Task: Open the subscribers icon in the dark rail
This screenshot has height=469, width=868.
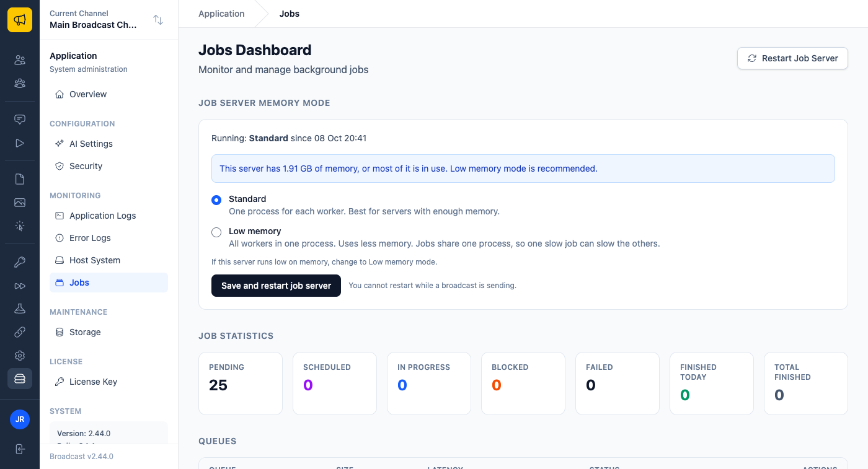Action: [20, 60]
